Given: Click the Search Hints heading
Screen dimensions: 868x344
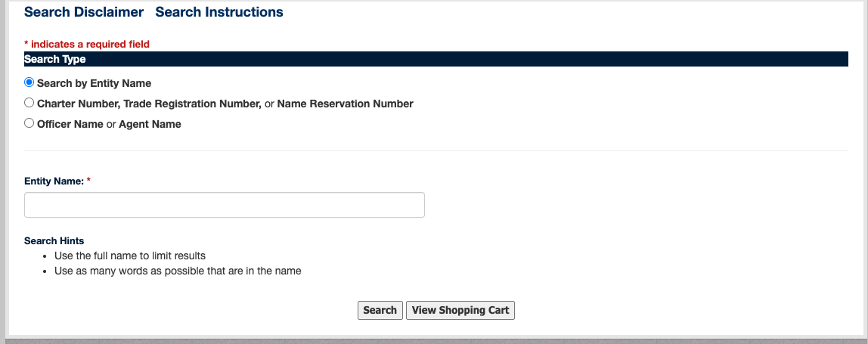Looking at the screenshot, I should 54,241.
